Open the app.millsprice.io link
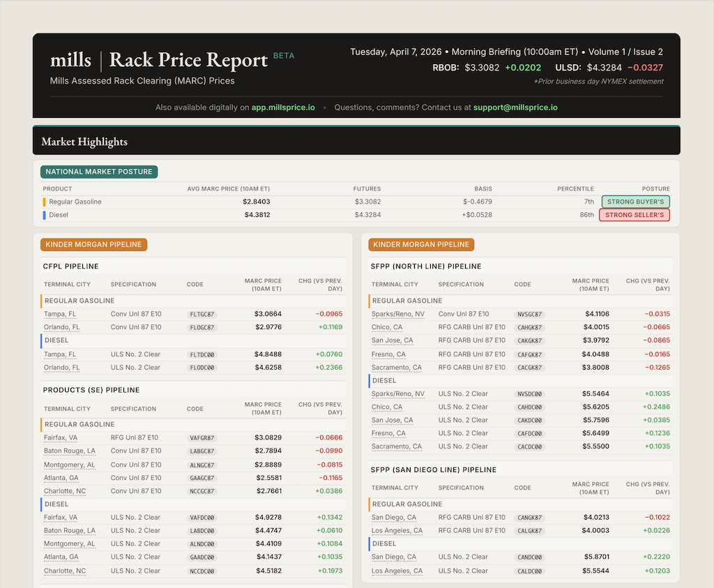The width and height of the screenshot is (714, 588). (283, 107)
